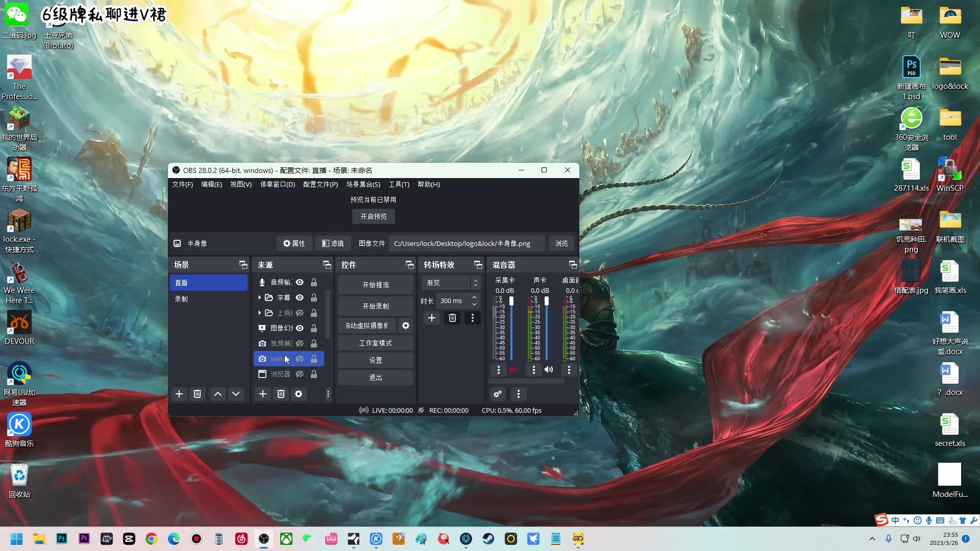Increase transition duration with up arrow

475,297
